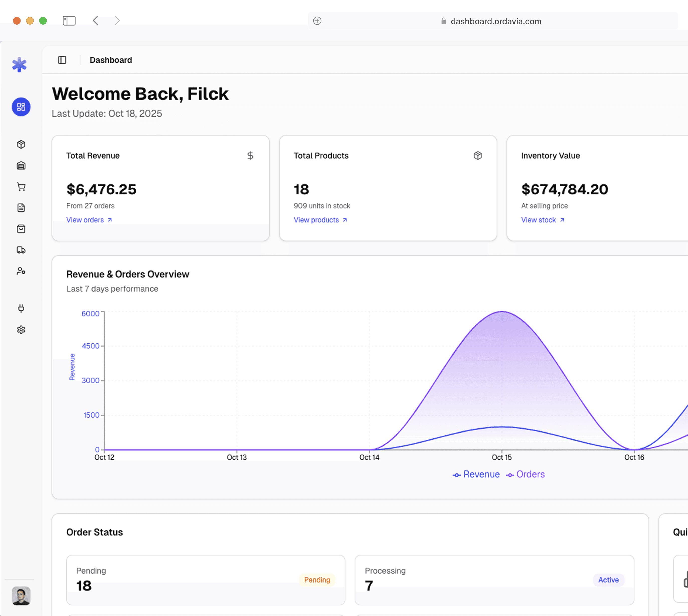Toggle the app sidebar panel next to Dashboard
Screen dimensions: 688x616
tap(62, 60)
